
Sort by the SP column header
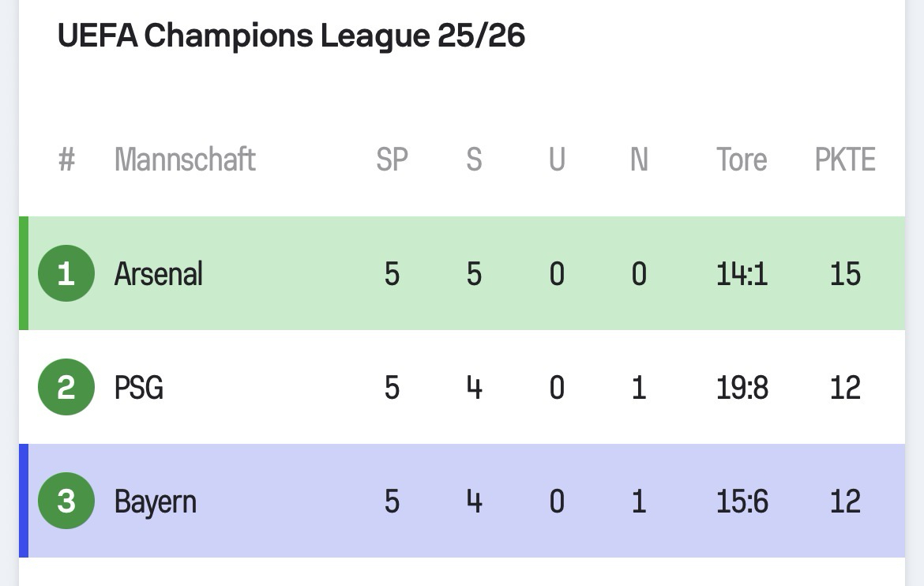(x=392, y=160)
